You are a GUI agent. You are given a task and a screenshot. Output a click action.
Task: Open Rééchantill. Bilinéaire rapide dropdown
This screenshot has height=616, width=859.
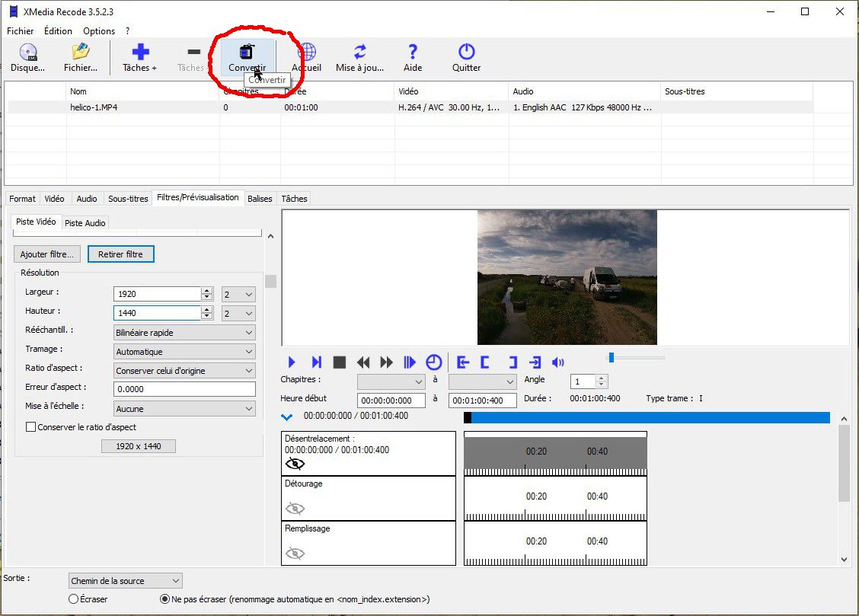pyautogui.click(x=184, y=333)
